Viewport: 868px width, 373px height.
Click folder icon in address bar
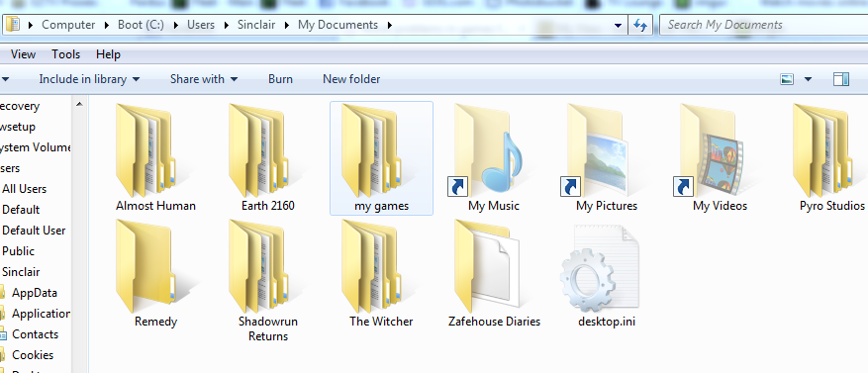tap(12, 25)
